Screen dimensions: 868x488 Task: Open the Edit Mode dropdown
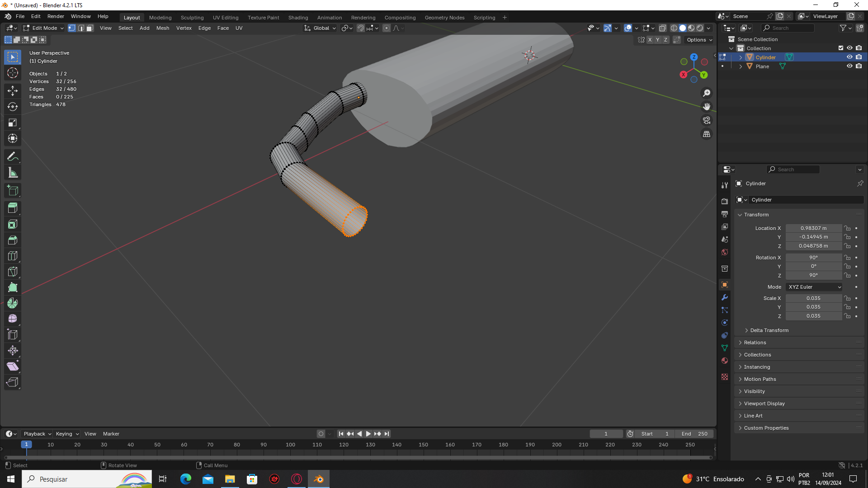click(x=44, y=28)
